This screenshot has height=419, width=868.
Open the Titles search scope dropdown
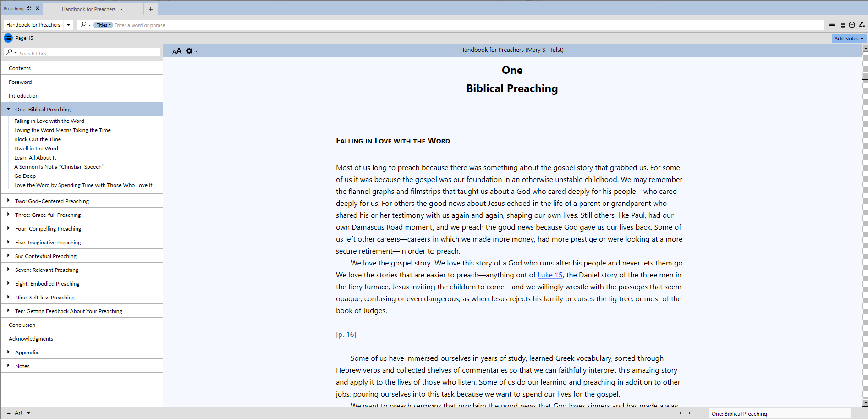tap(103, 25)
